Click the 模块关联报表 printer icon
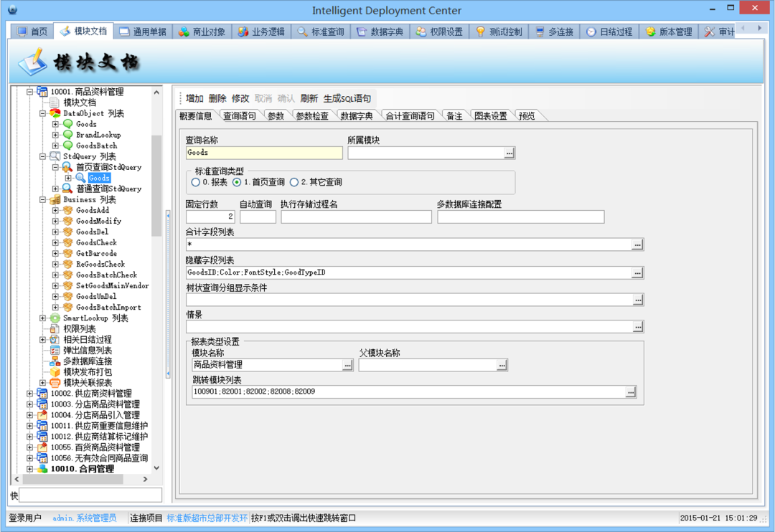This screenshot has height=532, width=775. 55,383
